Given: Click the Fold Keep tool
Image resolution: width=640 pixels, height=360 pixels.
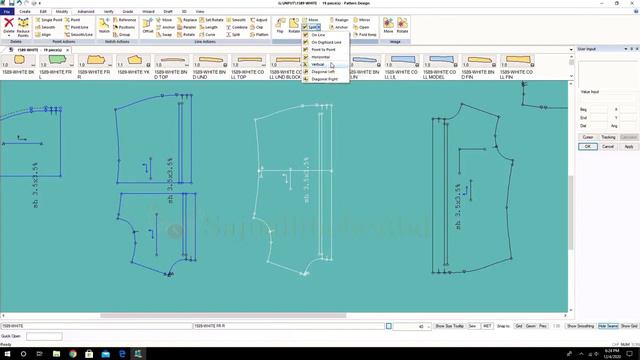Looking at the screenshot, I should coord(365,35).
